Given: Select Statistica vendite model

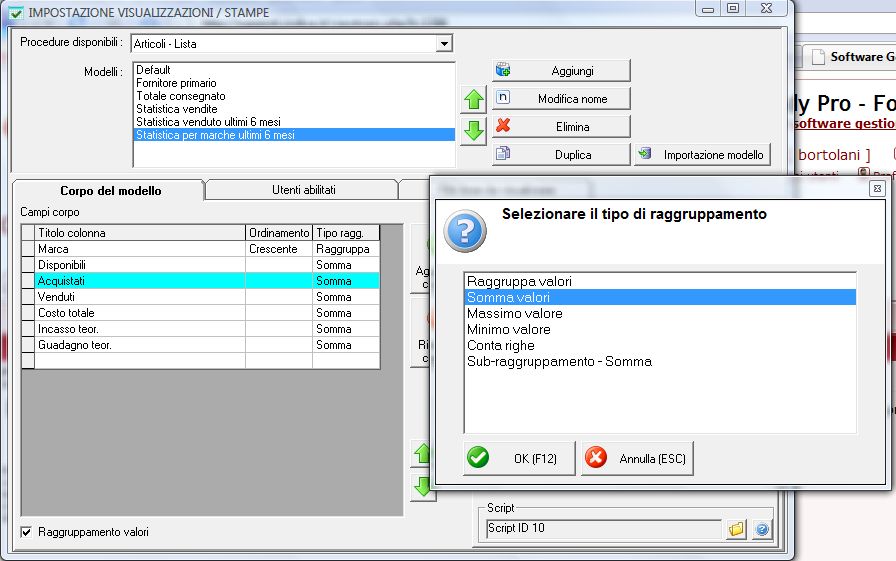Looking at the screenshot, I should click(294, 109).
